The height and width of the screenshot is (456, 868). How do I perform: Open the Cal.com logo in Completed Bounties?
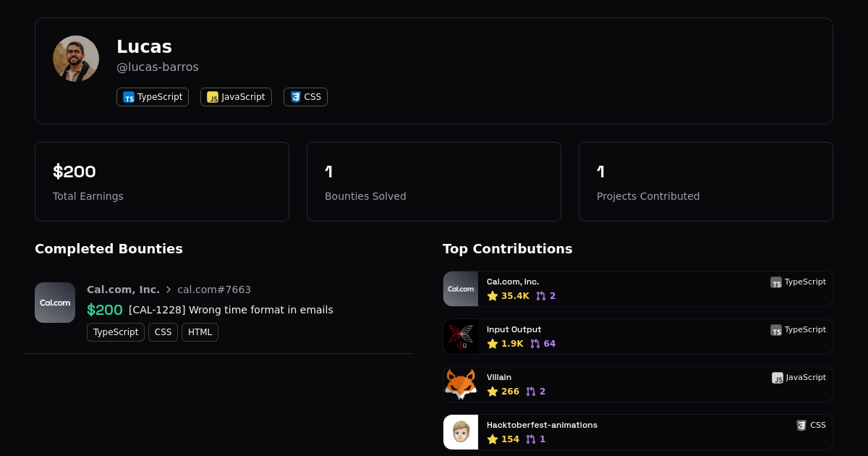(55, 303)
